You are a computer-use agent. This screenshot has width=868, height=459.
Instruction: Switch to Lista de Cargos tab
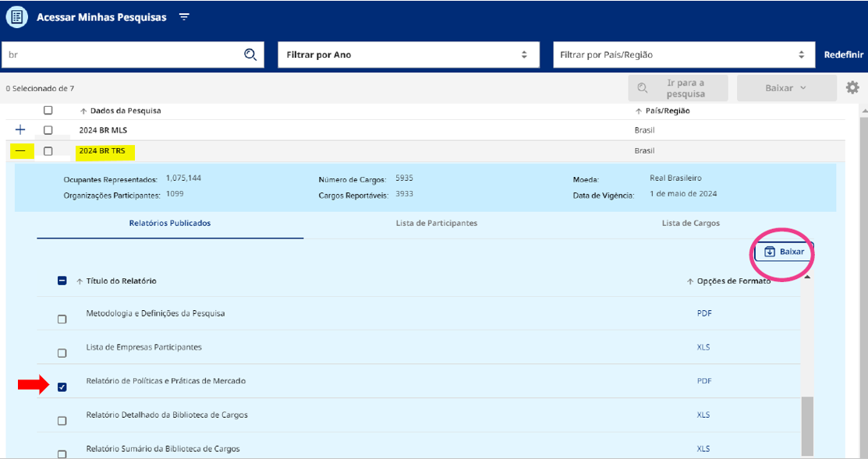[x=690, y=224]
